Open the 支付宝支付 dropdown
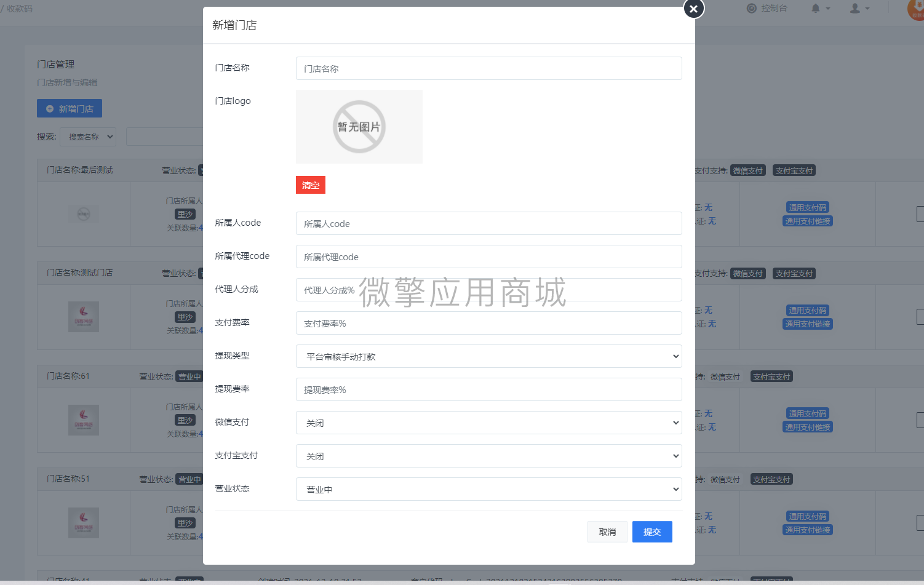The width and height of the screenshot is (924, 585). click(x=488, y=456)
